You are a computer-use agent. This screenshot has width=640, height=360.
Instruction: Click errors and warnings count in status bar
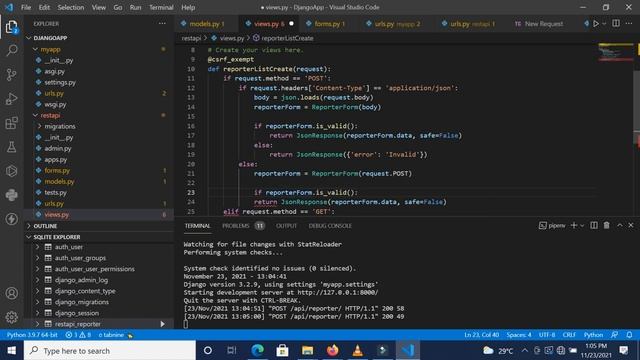pos(78,335)
